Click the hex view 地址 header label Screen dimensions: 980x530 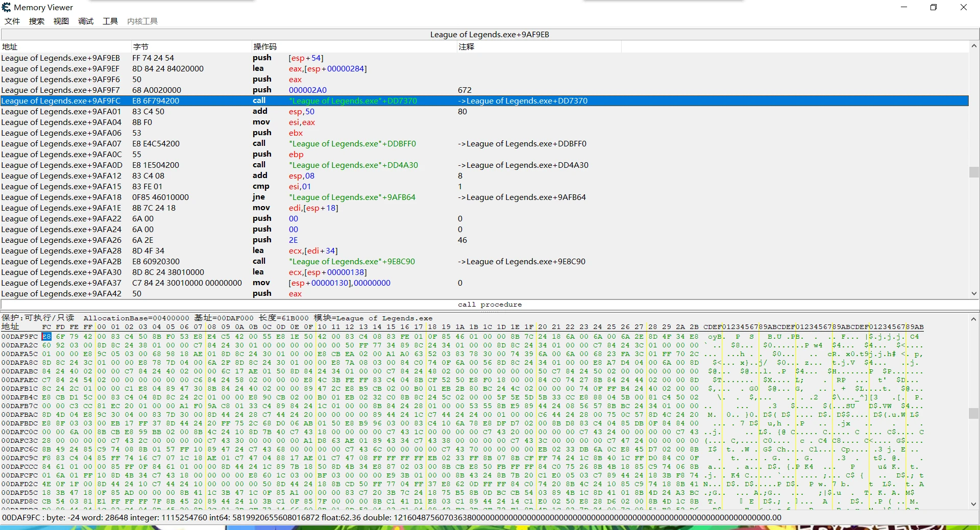click(x=10, y=326)
